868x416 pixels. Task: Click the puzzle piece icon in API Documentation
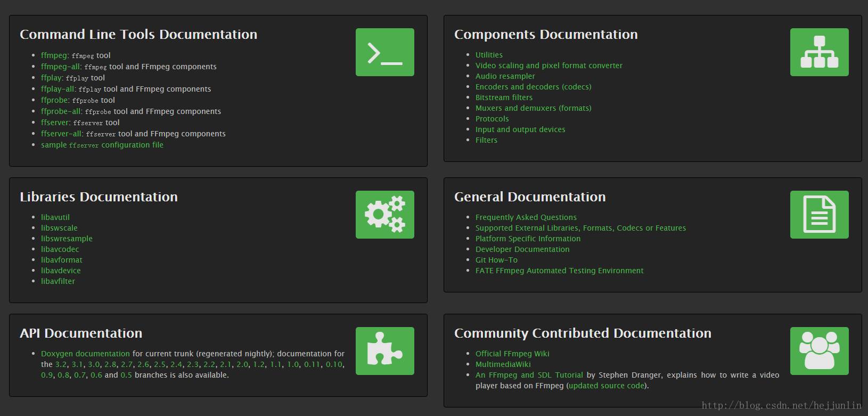(x=385, y=351)
